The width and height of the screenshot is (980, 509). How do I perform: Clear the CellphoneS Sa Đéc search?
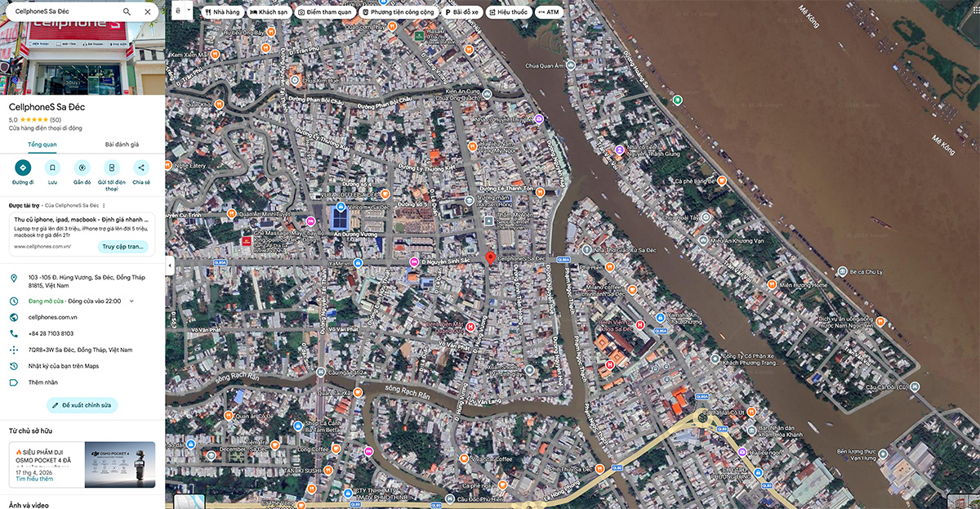pos(147,11)
